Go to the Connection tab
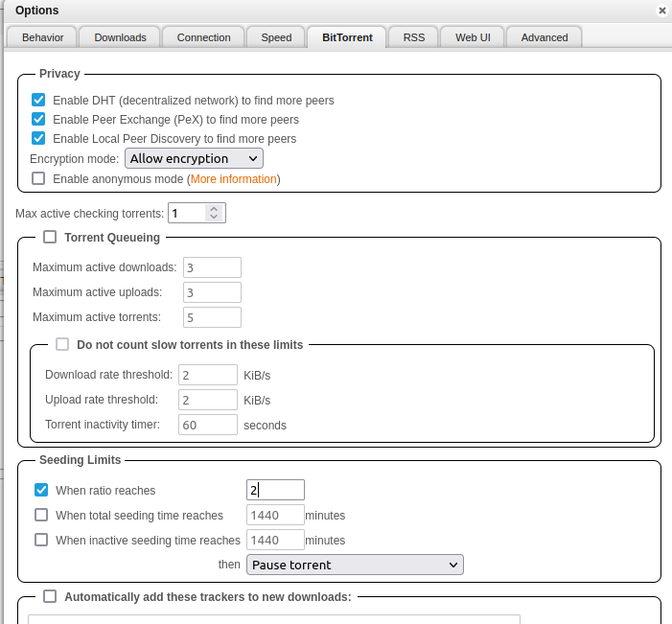672x624 pixels. tap(203, 37)
